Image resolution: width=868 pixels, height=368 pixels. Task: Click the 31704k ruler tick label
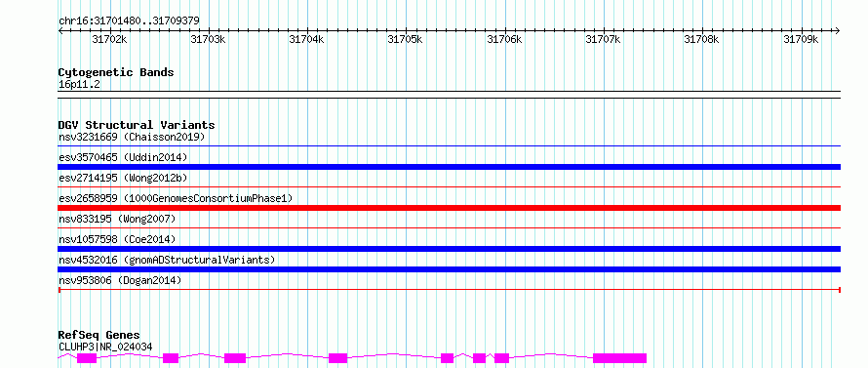(306, 39)
